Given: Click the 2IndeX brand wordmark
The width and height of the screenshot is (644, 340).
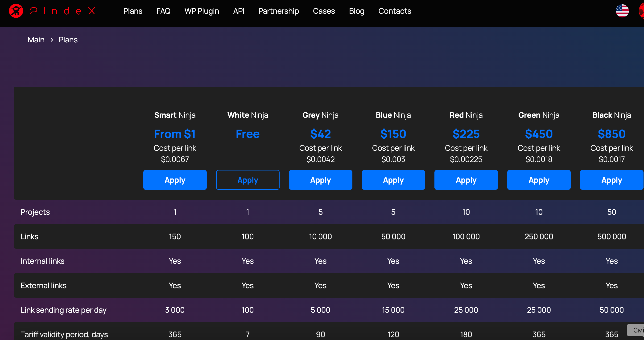Looking at the screenshot, I should point(62,11).
